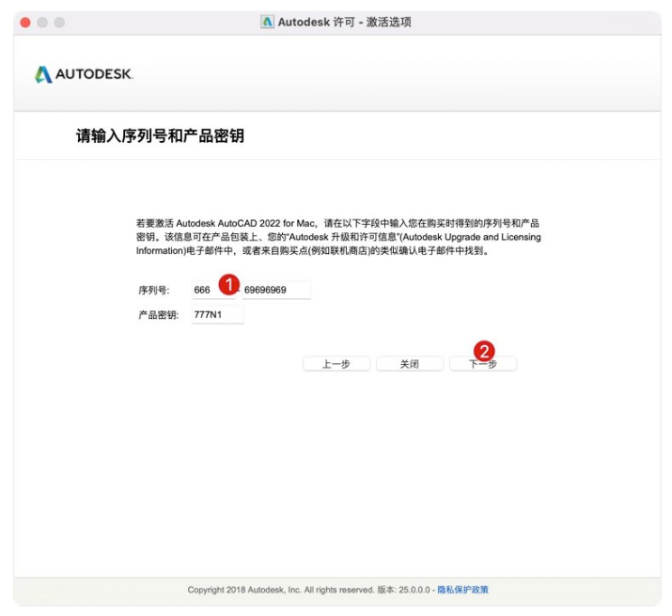Focus the serial number field containing 666

pyautogui.click(x=213, y=290)
